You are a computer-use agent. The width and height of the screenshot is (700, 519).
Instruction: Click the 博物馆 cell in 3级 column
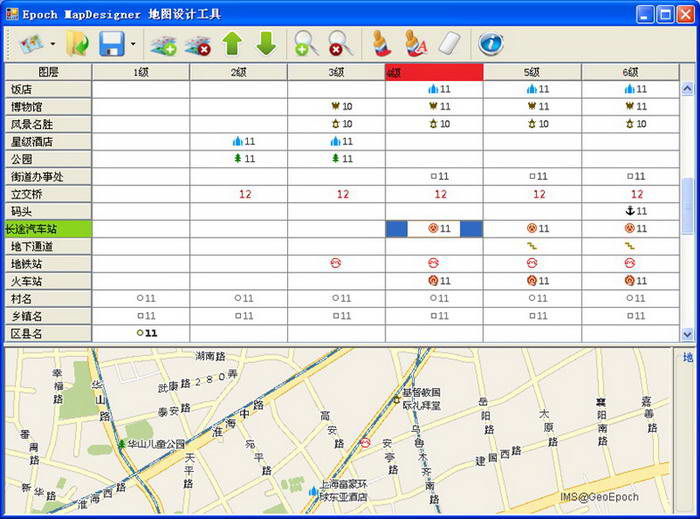336,107
